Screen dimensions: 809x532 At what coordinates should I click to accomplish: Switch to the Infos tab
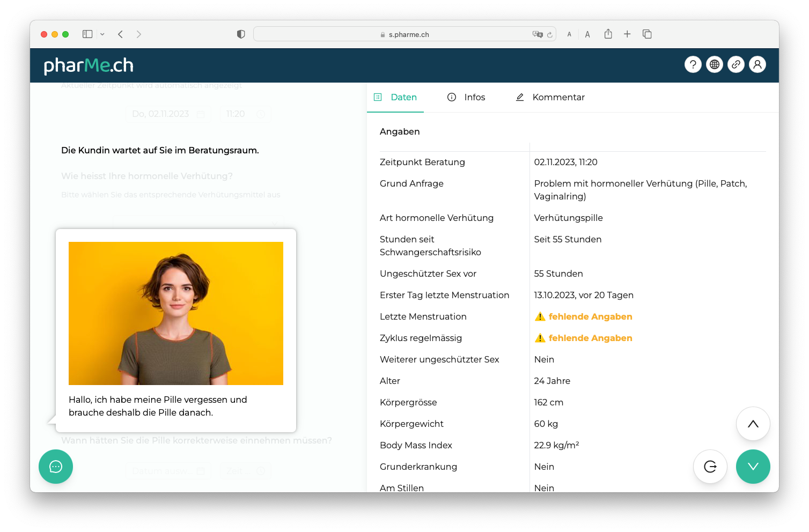pos(466,97)
